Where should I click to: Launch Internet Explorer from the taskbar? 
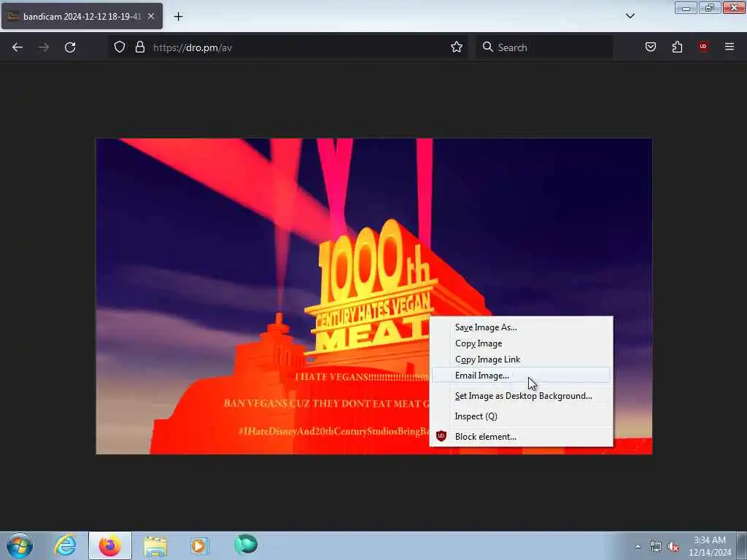point(65,545)
